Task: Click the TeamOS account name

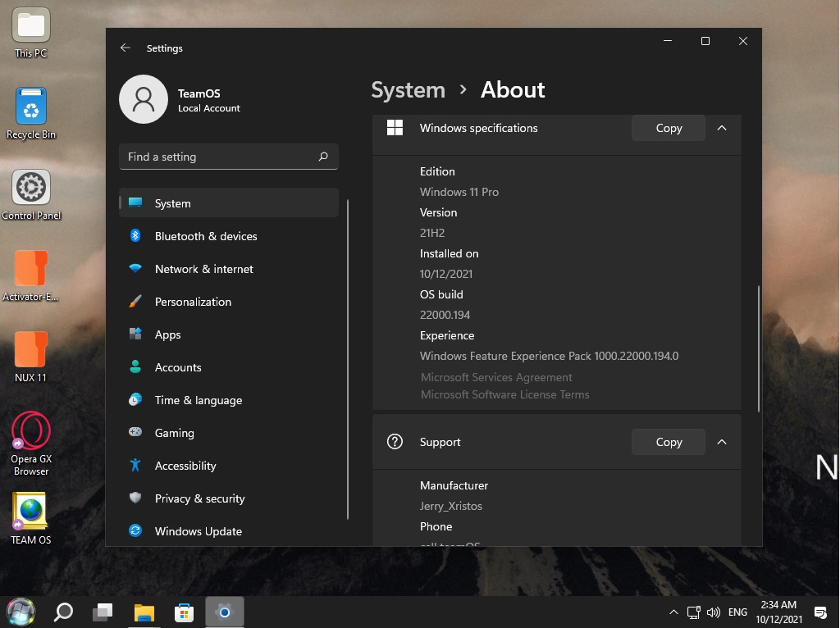Action: click(x=199, y=93)
